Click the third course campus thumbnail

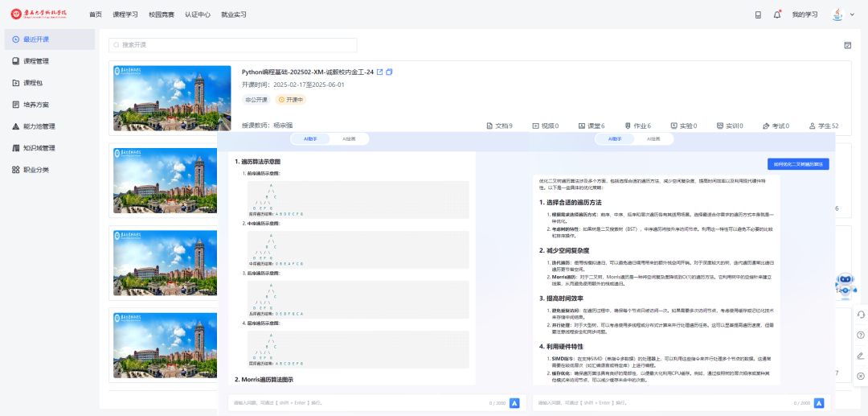165,263
